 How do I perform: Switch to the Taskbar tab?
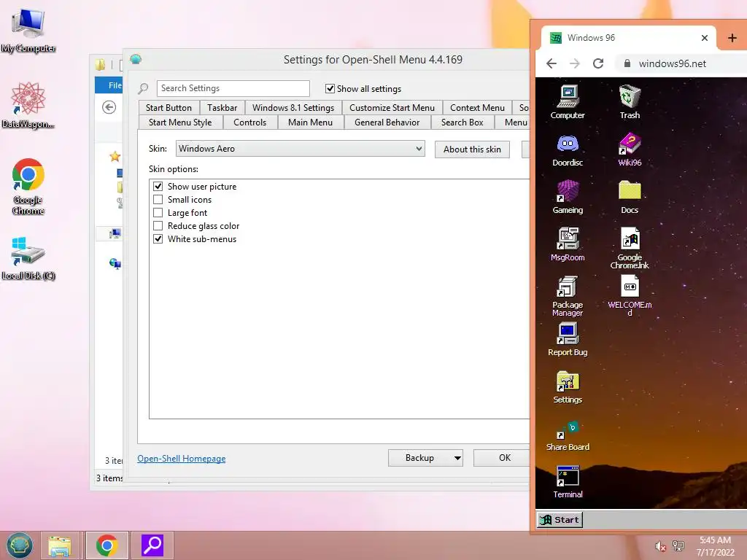pos(222,108)
